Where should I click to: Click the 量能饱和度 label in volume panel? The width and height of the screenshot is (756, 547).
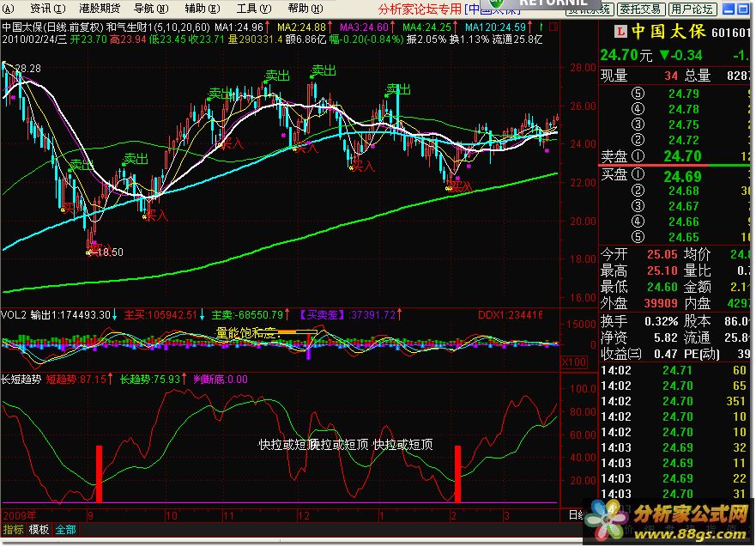[246, 332]
